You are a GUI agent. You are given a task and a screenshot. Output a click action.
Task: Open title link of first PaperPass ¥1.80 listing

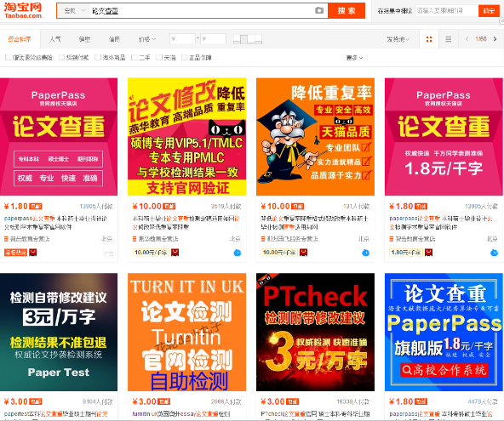click(56, 223)
